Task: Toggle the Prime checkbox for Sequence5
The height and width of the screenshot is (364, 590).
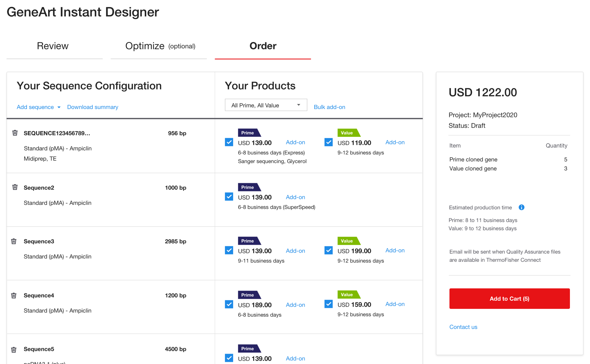Action: (x=229, y=358)
